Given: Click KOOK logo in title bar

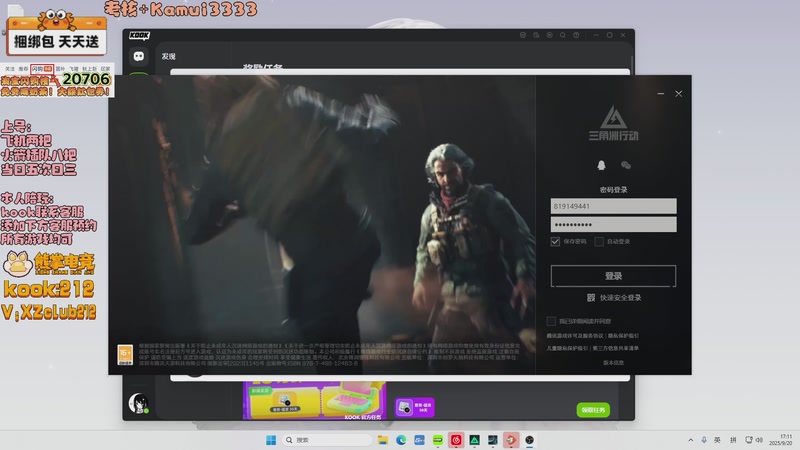Looking at the screenshot, I should pyautogui.click(x=139, y=35).
